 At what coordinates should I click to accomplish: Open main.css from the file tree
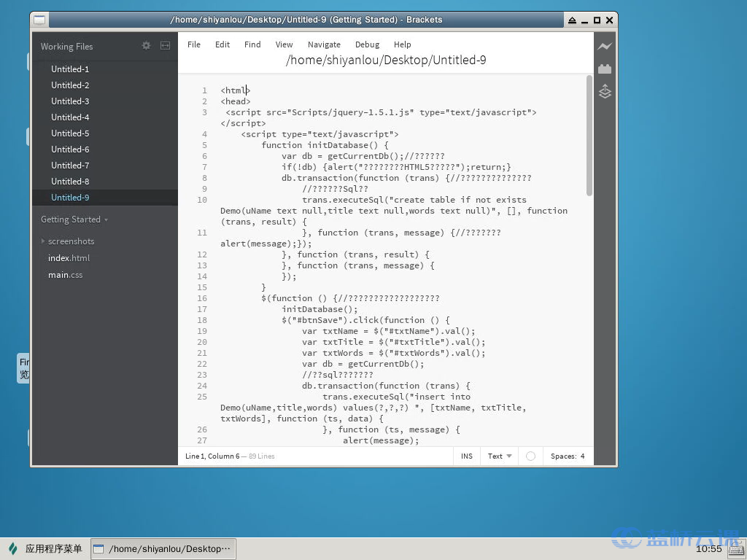(x=65, y=275)
